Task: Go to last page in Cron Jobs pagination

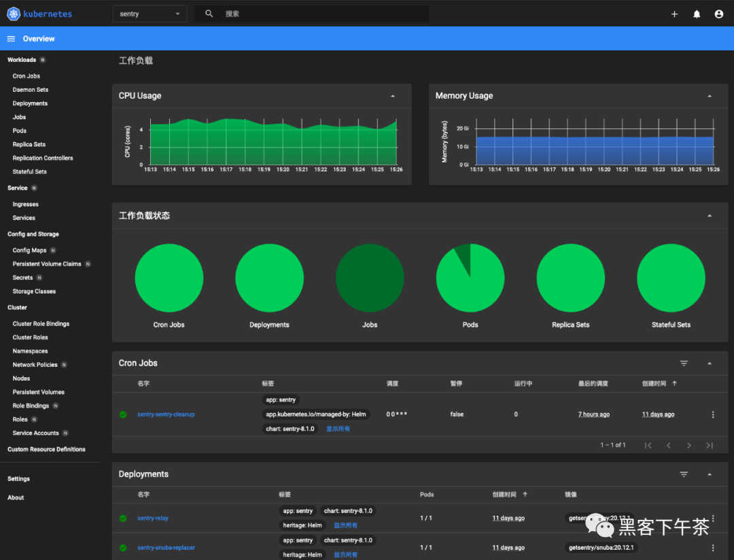Action: tap(710, 445)
